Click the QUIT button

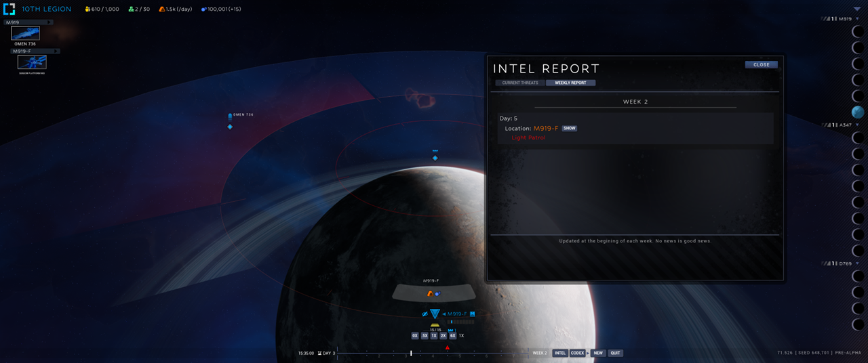tap(615, 353)
